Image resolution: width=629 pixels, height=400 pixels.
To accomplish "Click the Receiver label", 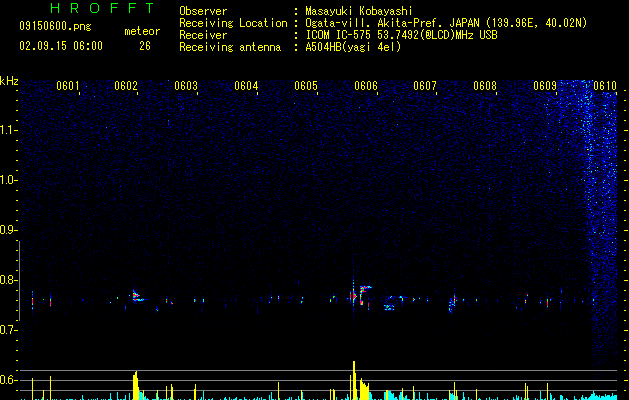I will 203,35.
